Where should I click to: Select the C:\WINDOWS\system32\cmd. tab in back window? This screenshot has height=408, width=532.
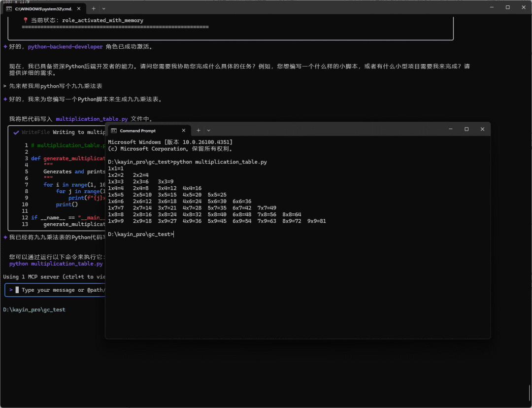44,9
